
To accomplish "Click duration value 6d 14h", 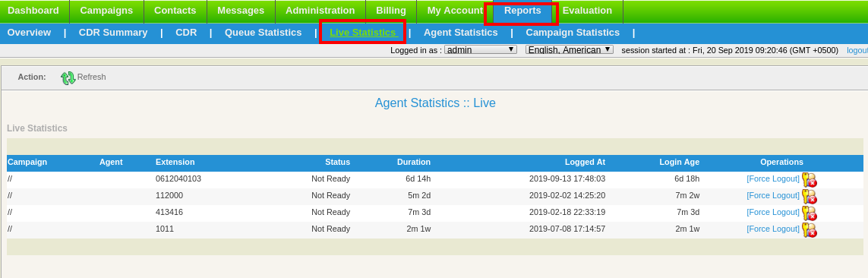I will tap(418, 178).
